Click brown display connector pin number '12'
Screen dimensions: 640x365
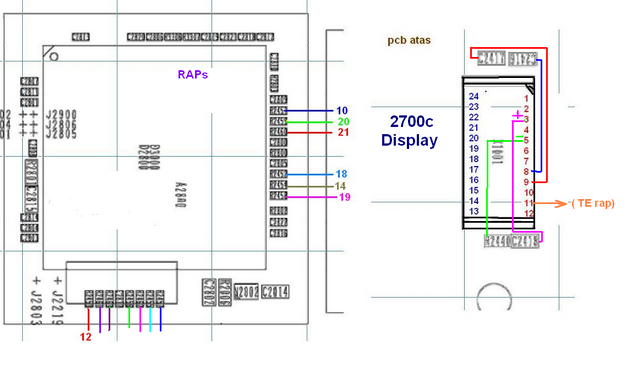(529, 214)
